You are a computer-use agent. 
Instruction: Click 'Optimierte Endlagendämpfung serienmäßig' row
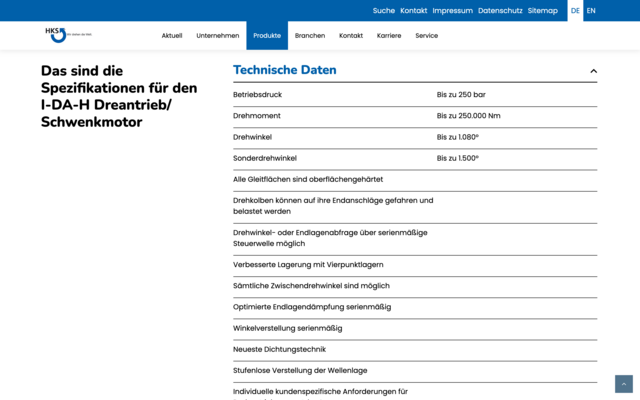[x=415, y=307]
